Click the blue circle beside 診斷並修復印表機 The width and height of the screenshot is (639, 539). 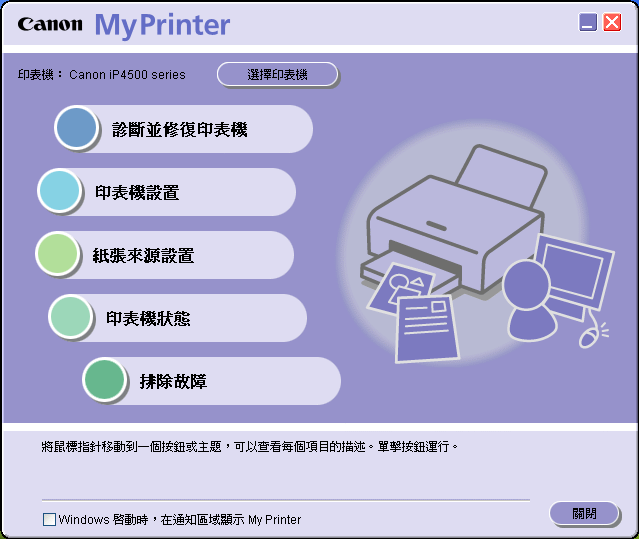(x=76, y=128)
